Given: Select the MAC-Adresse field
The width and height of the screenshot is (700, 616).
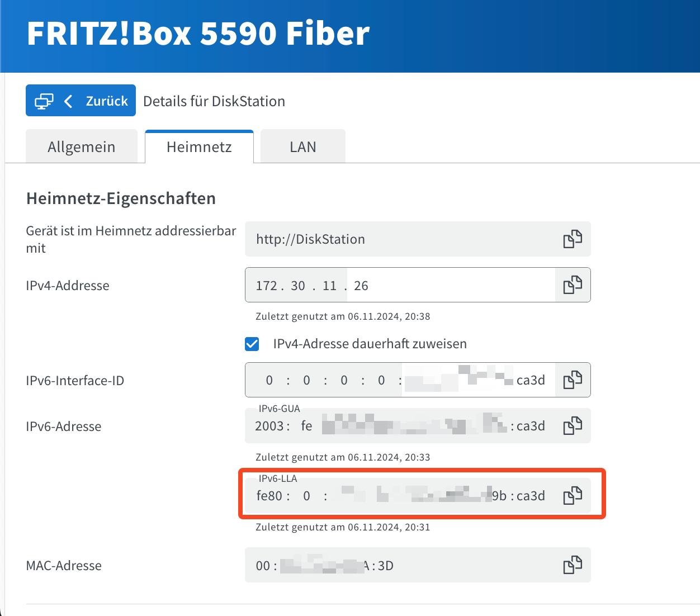Looking at the screenshot, I should (x=391, y=565).
